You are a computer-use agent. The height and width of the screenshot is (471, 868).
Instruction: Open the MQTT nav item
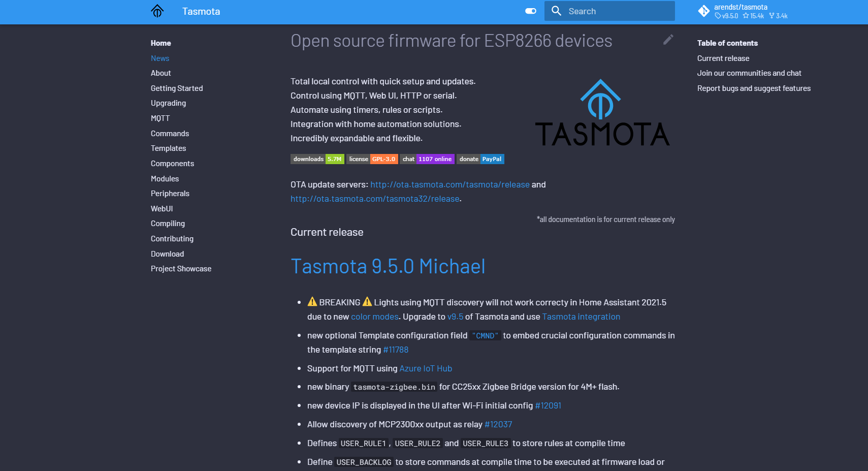(160, 118)
